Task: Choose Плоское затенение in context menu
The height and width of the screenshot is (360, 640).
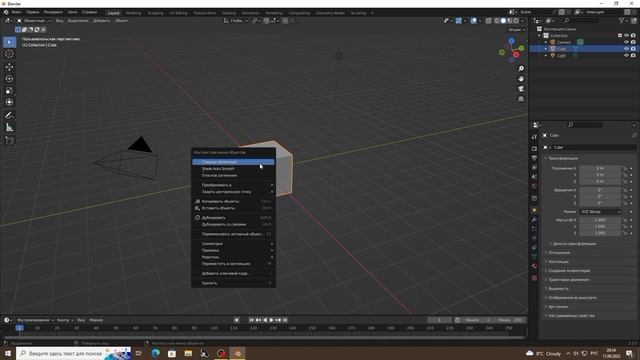Action: pos(233,176)
